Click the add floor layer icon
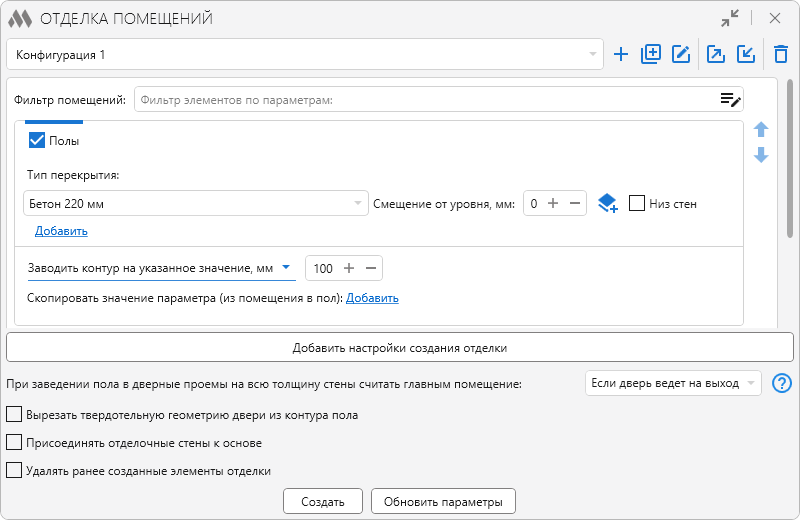The image size is (800, 520). click(607, 204)
